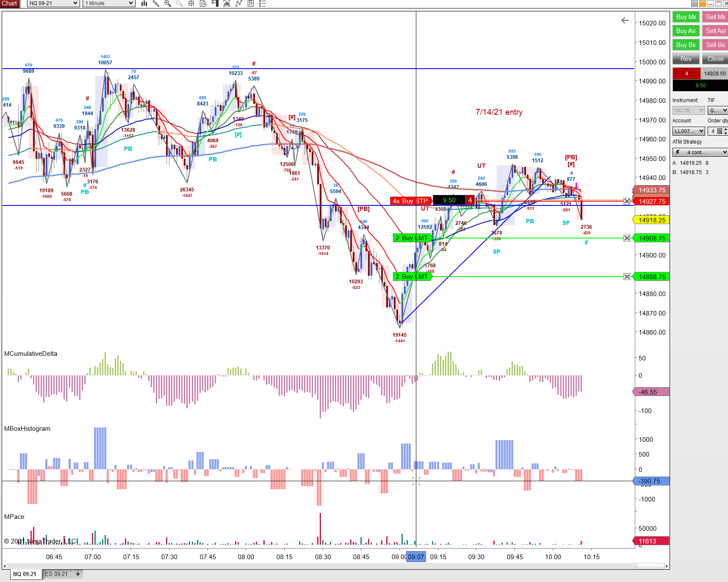Click Buy Bid button
The image size is (728, 582).
[x=686, y=45]
